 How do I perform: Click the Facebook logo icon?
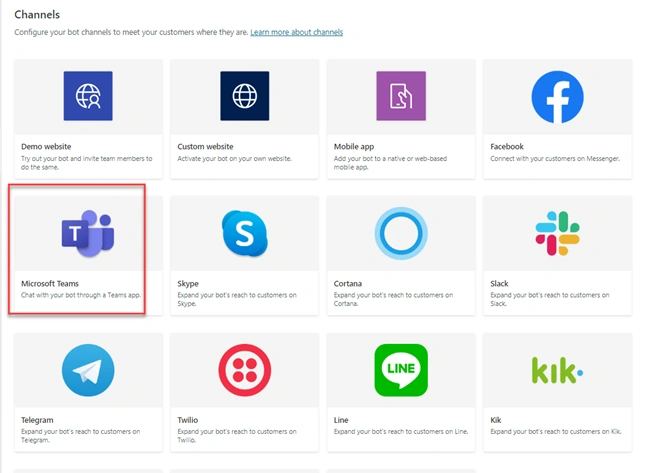click(558, 97)
